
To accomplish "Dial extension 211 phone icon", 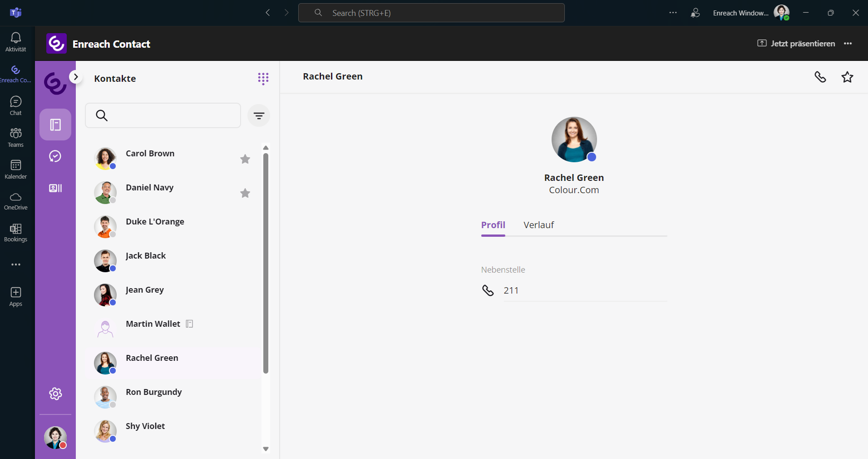I will pyautogui.click(x=488, y=290).
